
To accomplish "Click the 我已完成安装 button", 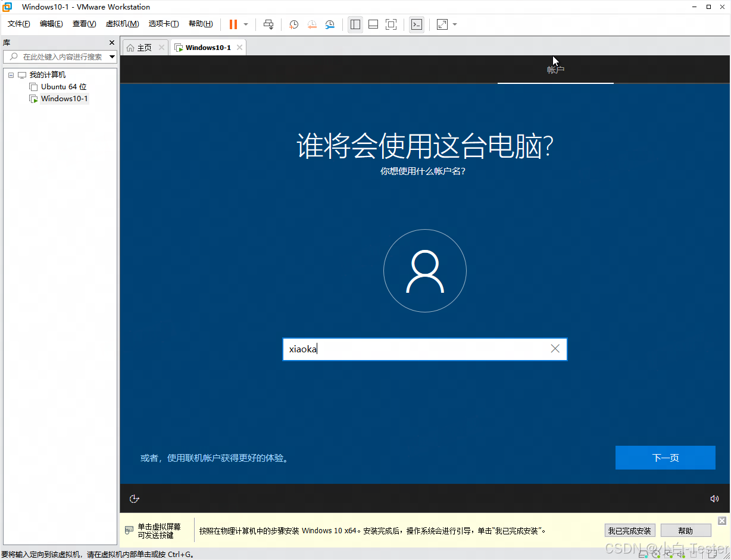I will [x=630, y=531].
